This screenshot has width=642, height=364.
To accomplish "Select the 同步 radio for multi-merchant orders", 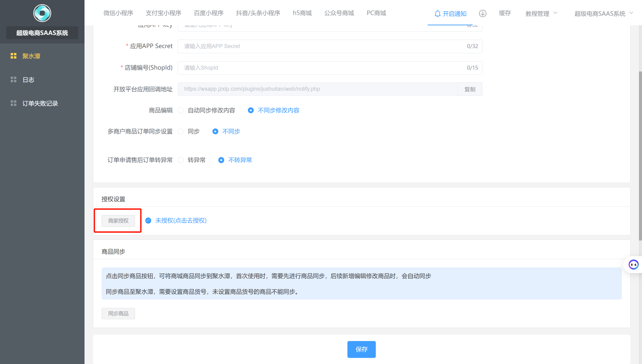I will [181, 131].
